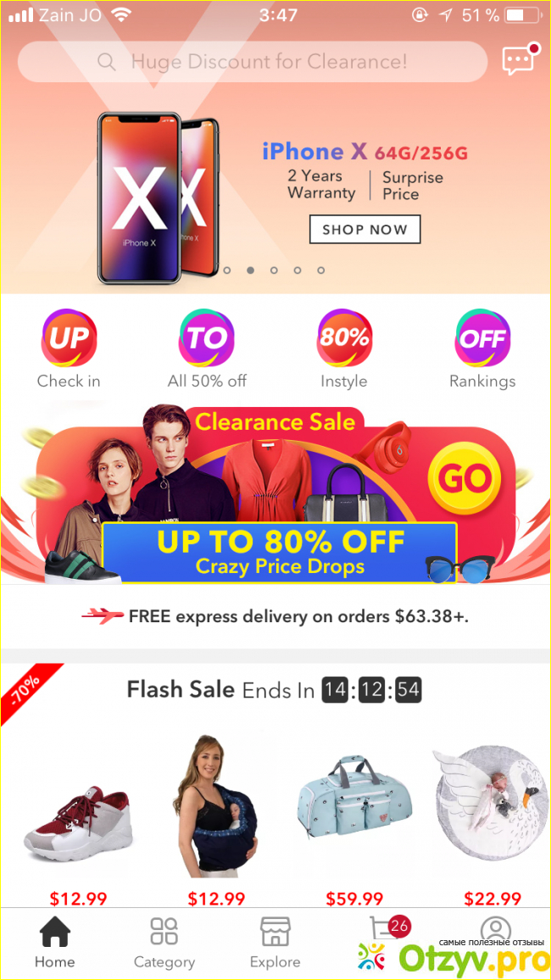551x980 pixels.
Task: Open the All 50% off icon
Action: pyautogui.click(x=207, y=338)
